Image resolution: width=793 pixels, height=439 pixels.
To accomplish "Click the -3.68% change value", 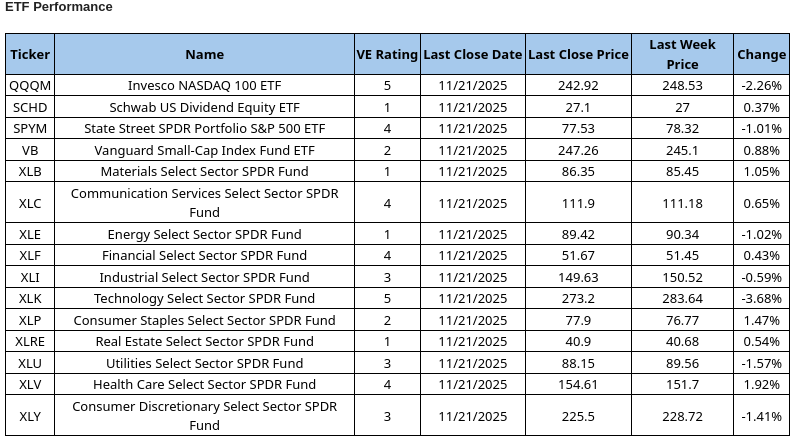I will click(761, 299).
